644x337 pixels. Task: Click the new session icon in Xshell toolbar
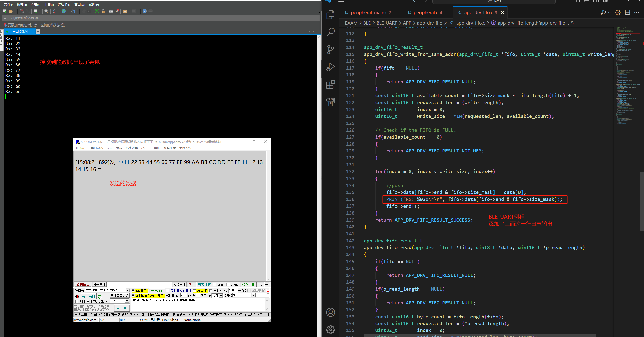click(5, 11)
